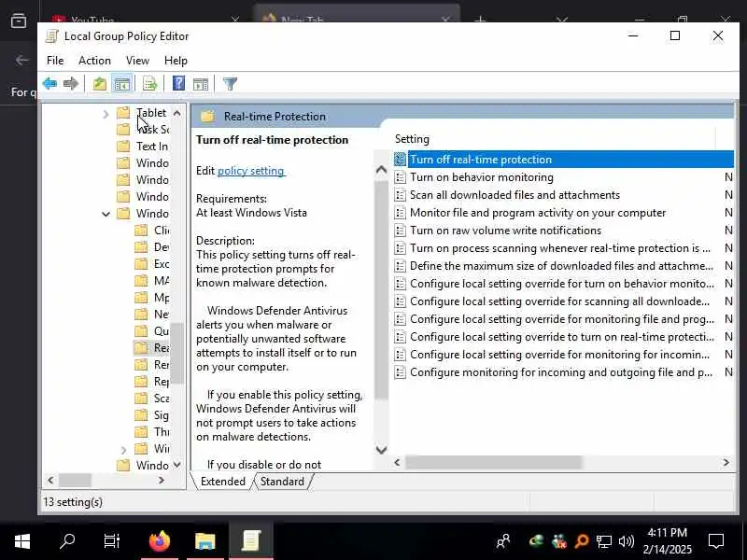Expand the Wi subfolder chevron in the tree
This screenshot has width=747, height=560.
point(123,449)
